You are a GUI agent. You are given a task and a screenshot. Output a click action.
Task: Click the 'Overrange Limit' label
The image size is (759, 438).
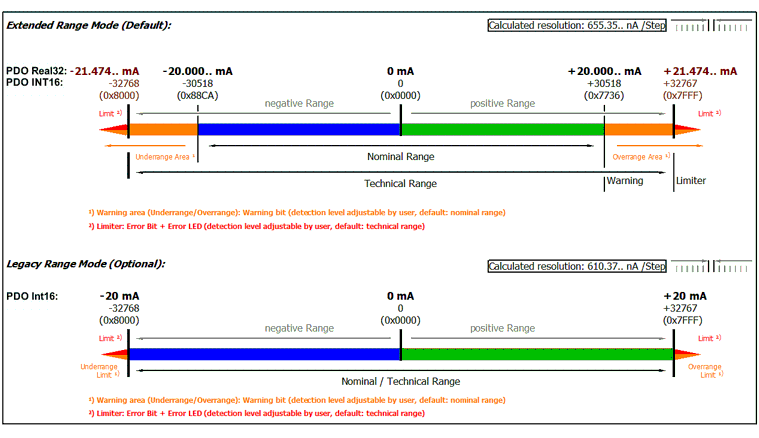pyautogui.click(x=705, y=371)
